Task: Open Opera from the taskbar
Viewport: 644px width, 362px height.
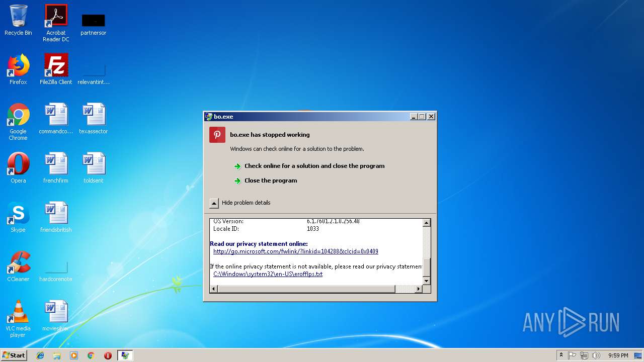Action: pyautogui.click(x=108, y=355)
